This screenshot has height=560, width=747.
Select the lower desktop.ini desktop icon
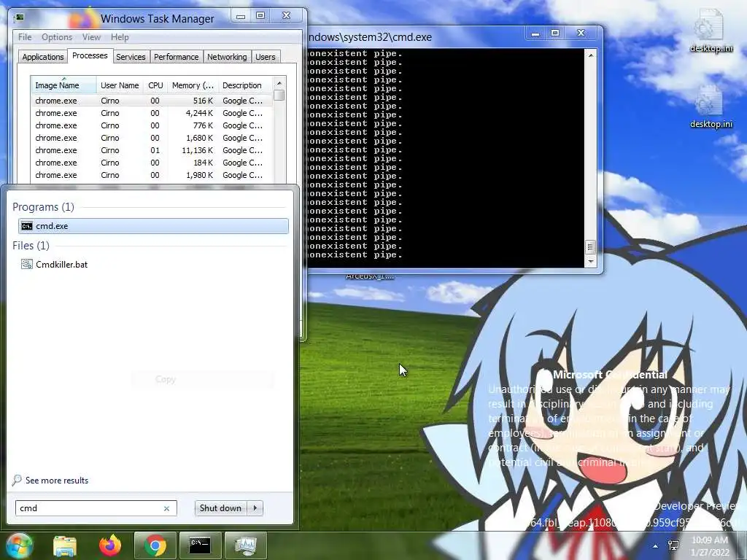click(x=711, y=107)
